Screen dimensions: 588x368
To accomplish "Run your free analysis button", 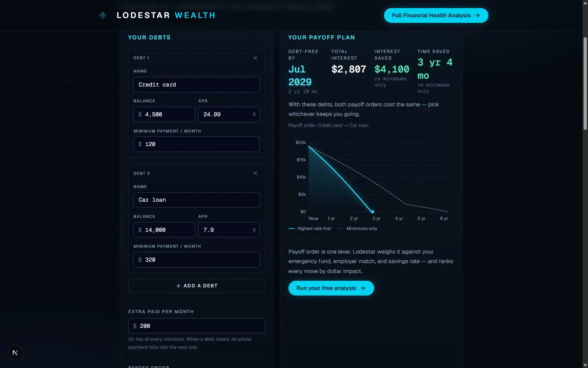I will 331,288.
